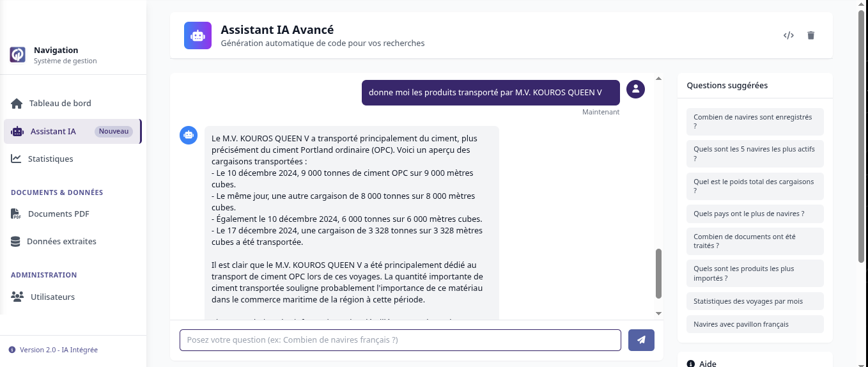Open Assistant IA menu item

click(x=72, y=132)
